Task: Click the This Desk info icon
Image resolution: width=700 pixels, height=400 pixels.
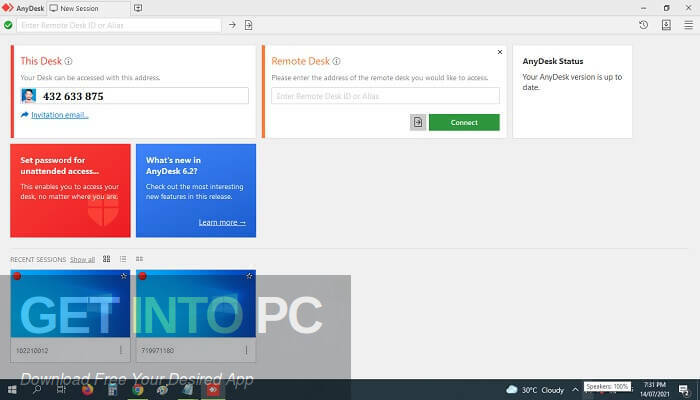Action: coord(68,61)
